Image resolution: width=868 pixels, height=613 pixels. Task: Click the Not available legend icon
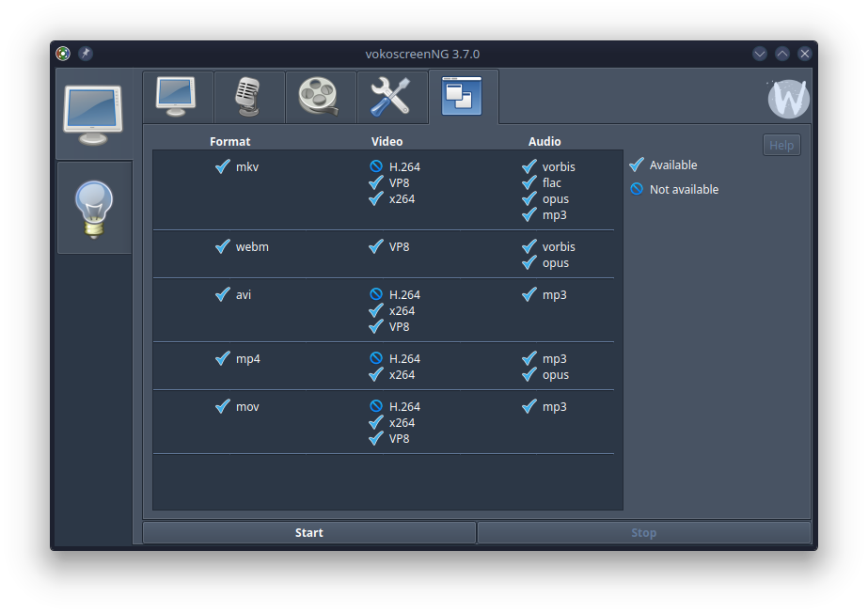coord(637,189)
